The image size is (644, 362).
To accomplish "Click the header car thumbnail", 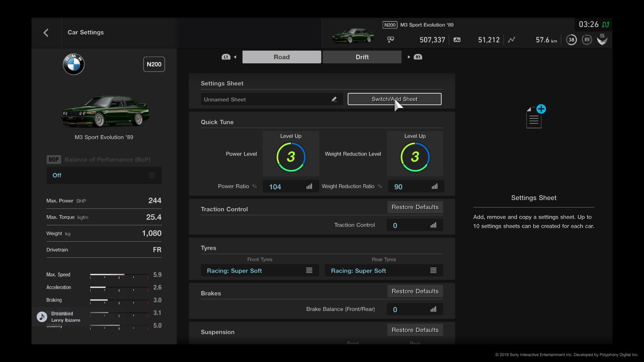I will [x=353, y=35].
